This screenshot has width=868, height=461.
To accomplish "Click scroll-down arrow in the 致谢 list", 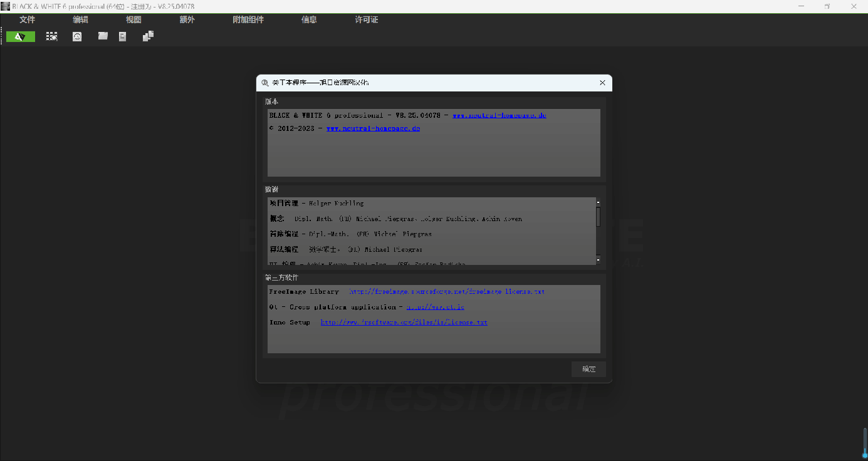I will pyautogui.click(x=598, y=259).
